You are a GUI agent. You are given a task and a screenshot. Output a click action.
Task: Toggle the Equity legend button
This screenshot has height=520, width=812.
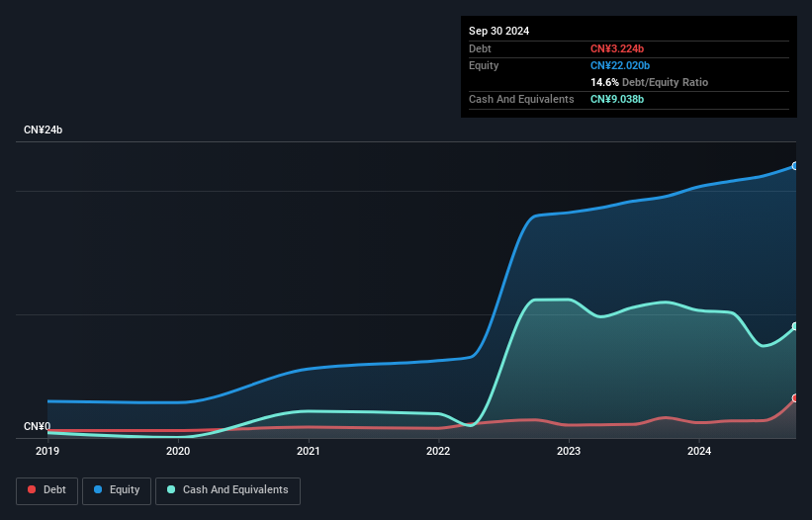tap(117, 490)
